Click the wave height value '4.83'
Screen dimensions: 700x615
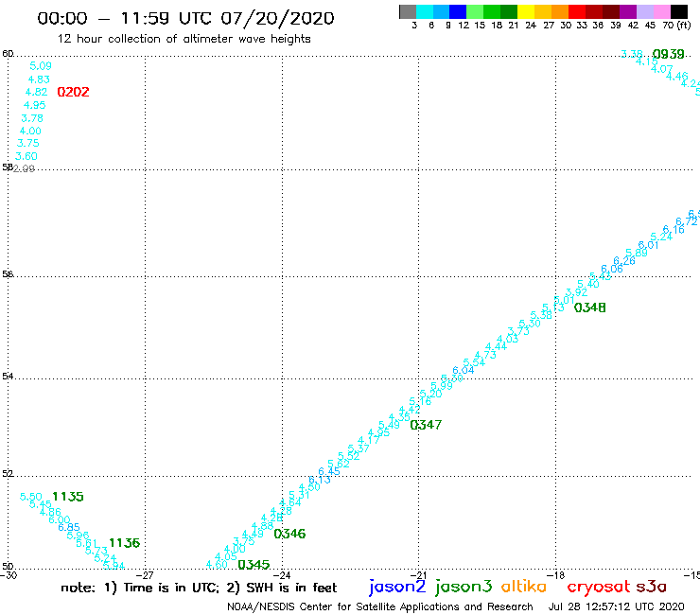[x=39, y=79]
